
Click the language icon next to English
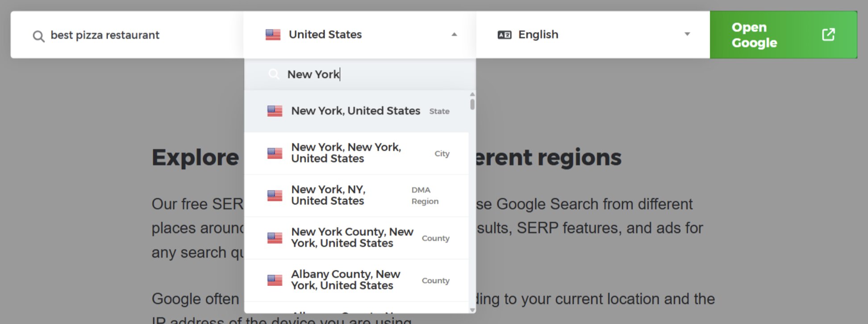point(505,35)
